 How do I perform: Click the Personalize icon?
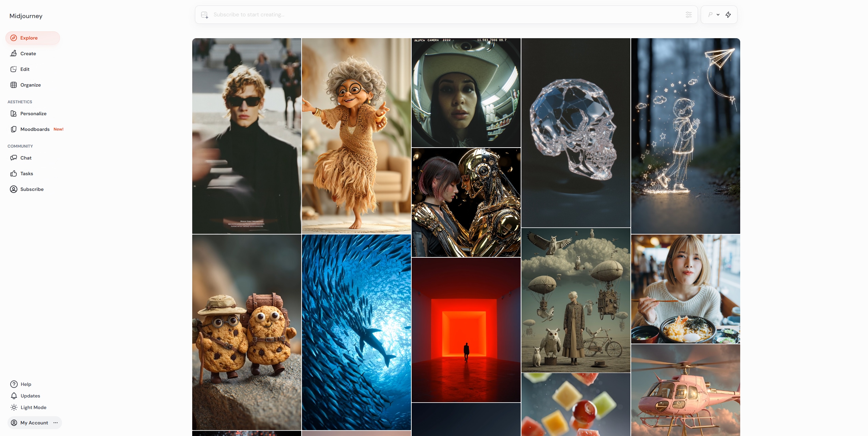(14, 114)
